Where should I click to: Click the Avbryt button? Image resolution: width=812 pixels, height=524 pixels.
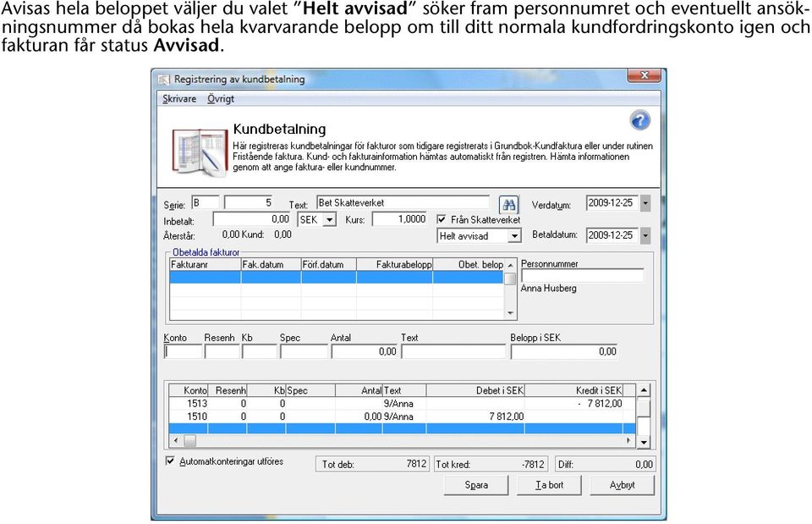(x=622, y=485)
